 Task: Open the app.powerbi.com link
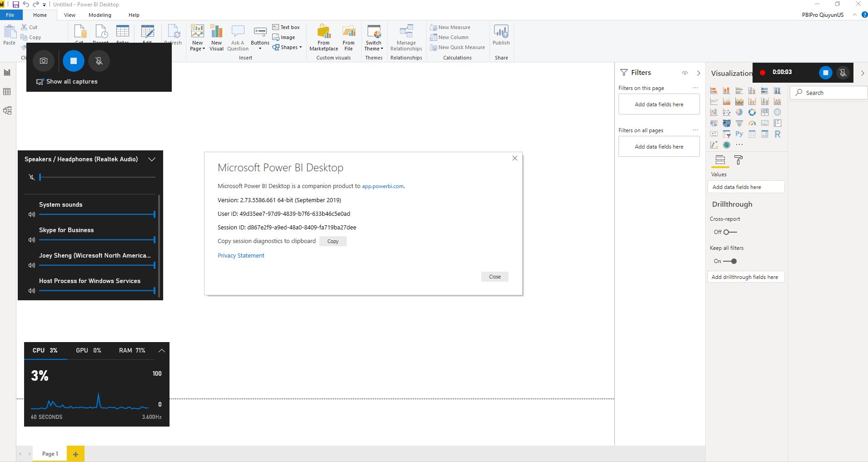point(383,186)
